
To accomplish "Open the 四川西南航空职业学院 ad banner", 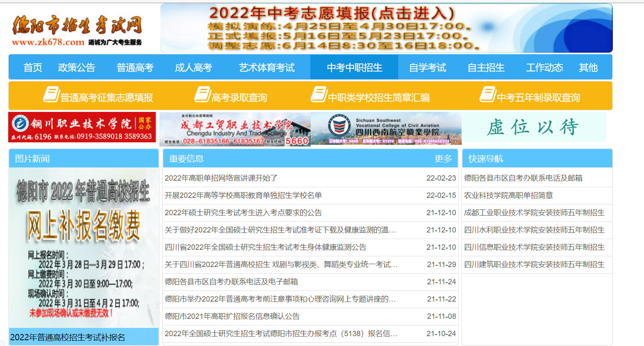I will (x=386, y=129).
